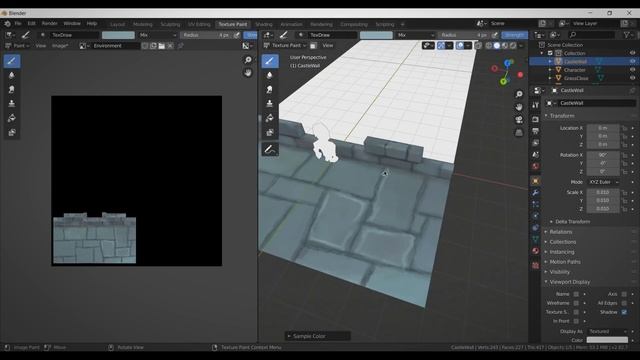Open blend mode Mix dropdown in image editor
Screen dimensions: 640x360
pos(158,35)
